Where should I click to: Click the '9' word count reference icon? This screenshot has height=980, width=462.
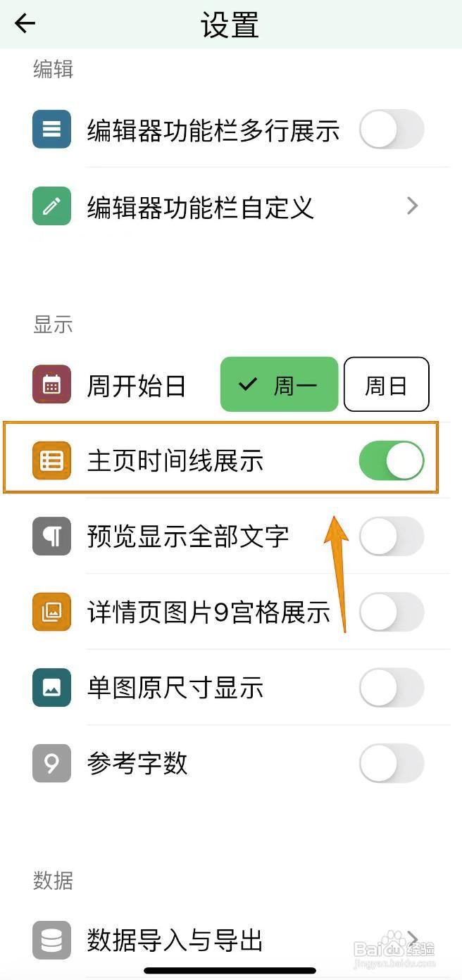click(50, 763)
